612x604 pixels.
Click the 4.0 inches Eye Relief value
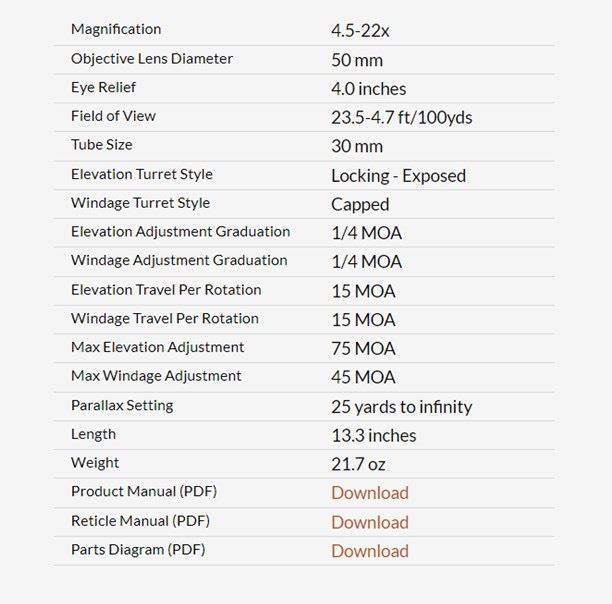pos(368,89)
